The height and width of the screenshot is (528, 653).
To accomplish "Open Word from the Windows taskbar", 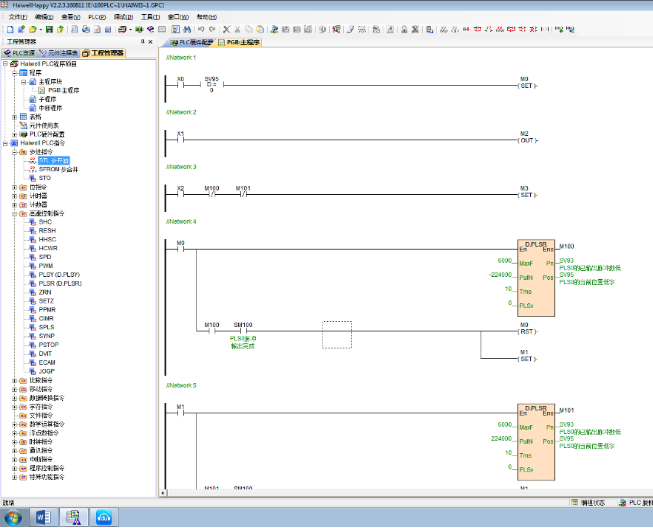I will [x=43, y=517].
